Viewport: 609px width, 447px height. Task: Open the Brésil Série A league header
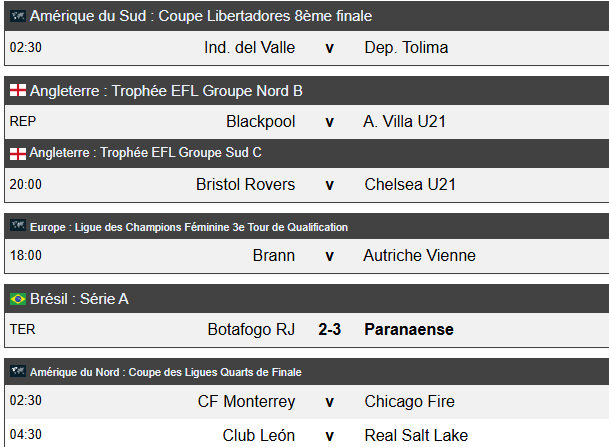point(79,299)
